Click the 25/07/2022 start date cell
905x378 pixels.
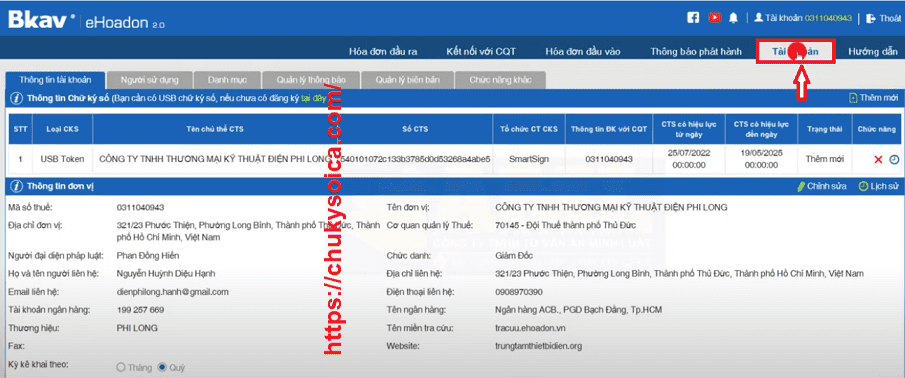690,159
